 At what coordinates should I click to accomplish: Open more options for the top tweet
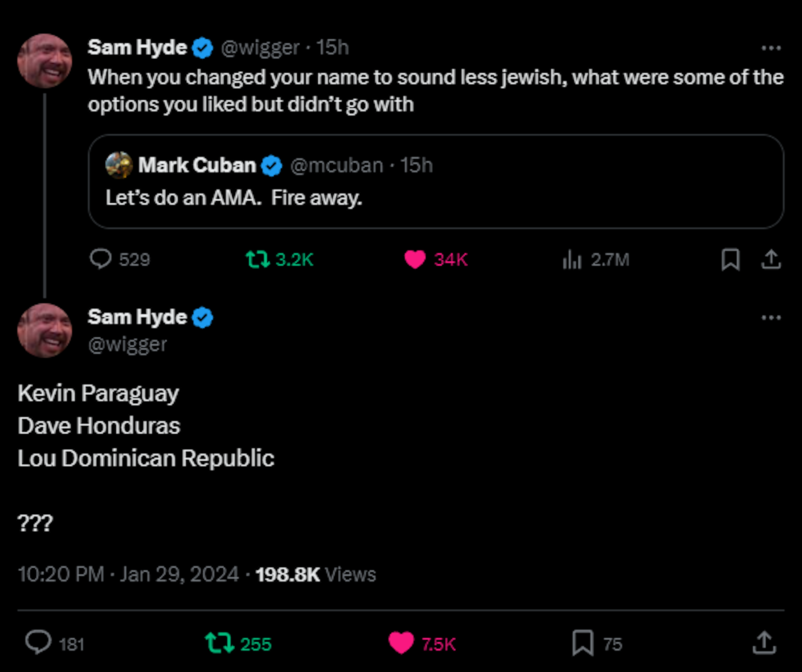point(771,48)
